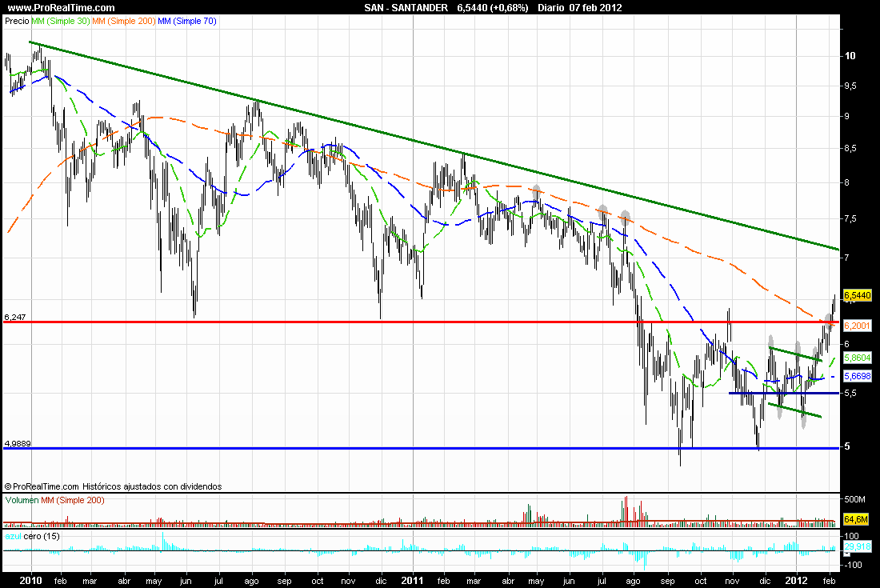Image resolution: width=880 pixels, height=588 pixels.
Task: Open MM (Simple 70) indicator settings
Action: coord(187,22)
